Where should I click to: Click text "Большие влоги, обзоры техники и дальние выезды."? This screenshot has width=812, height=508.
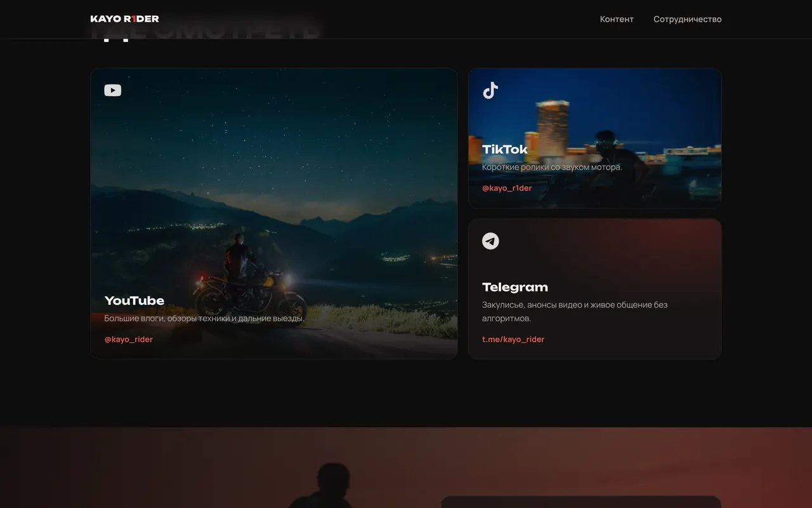pos(204,318)
